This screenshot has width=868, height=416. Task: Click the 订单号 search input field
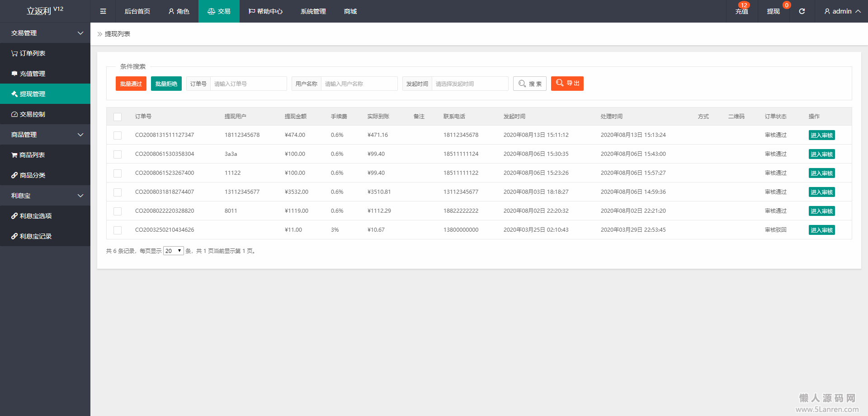point(248,84)
